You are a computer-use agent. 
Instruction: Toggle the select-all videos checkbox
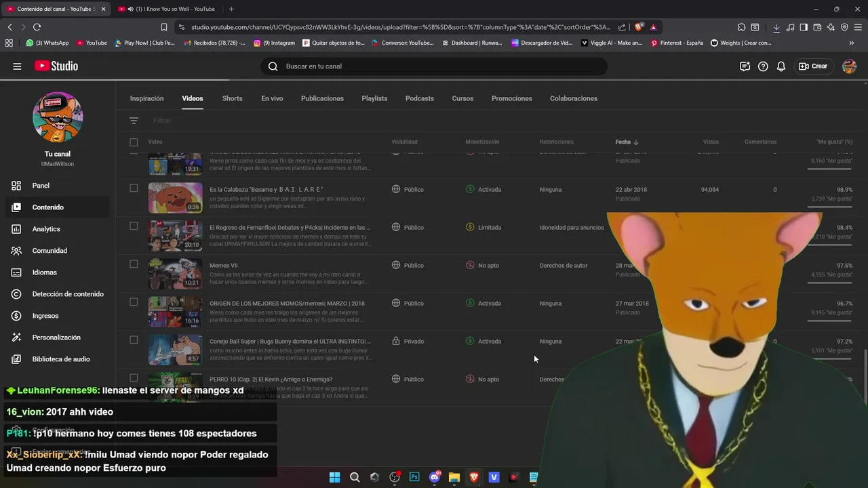coord(134,142)
